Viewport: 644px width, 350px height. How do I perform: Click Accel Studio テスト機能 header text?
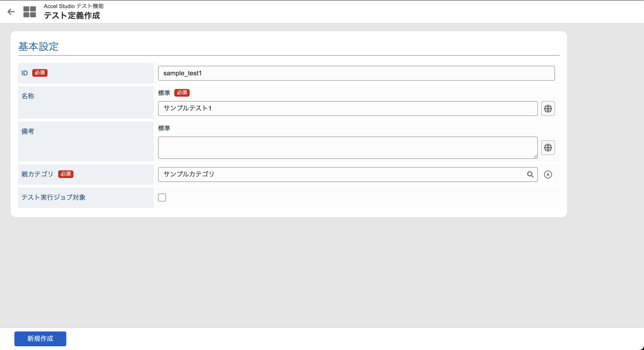point(73,6)
